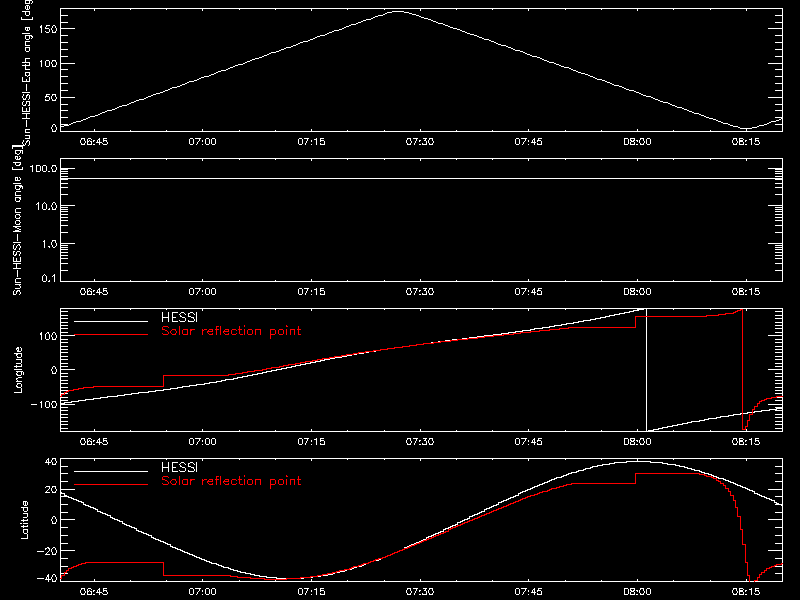Click 07:15 time label under Longitude plot

point(311,442)
